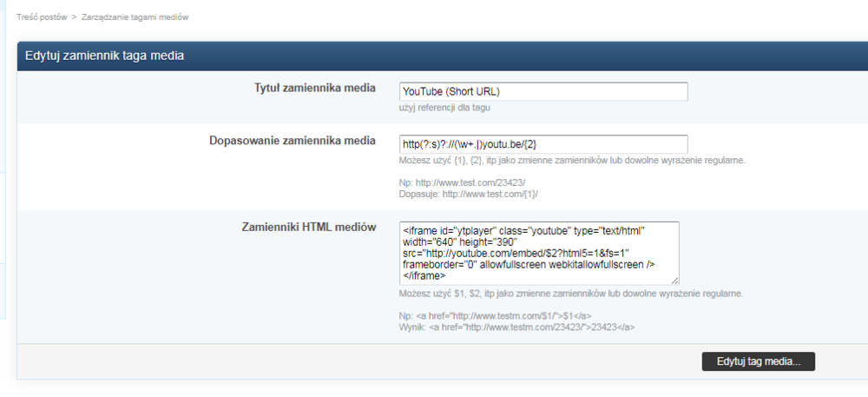This screenshot has width=868, height=397.
Task: Click hint mentioning {1}, {2} variables
Action: (x=571, y=161)
